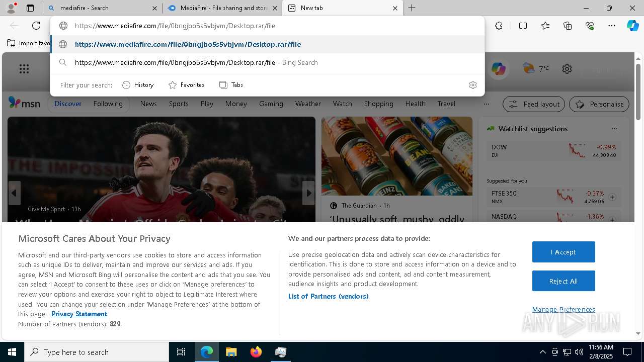Open the DOW stock entry
The width and height of the screenshot is (644, 362).
[x=553, y=151]
